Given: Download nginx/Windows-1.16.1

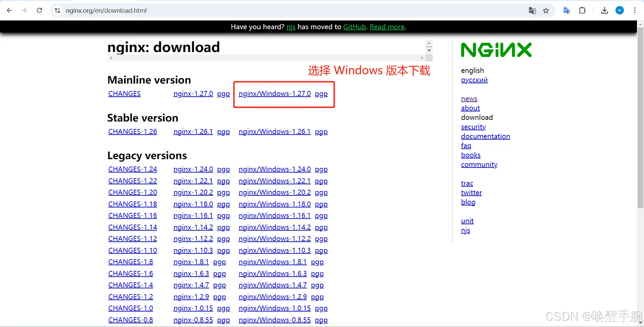Looking at the screenshot, I should (x=275, y=216).
